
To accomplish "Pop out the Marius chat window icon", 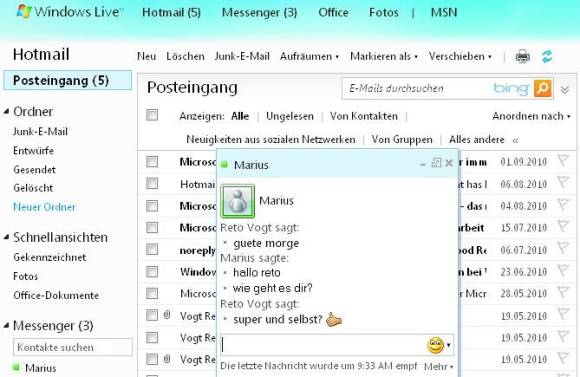I will [x=436, y=163].
